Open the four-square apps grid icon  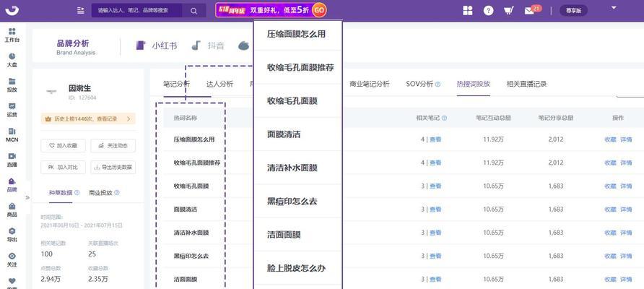pos(467,11)
